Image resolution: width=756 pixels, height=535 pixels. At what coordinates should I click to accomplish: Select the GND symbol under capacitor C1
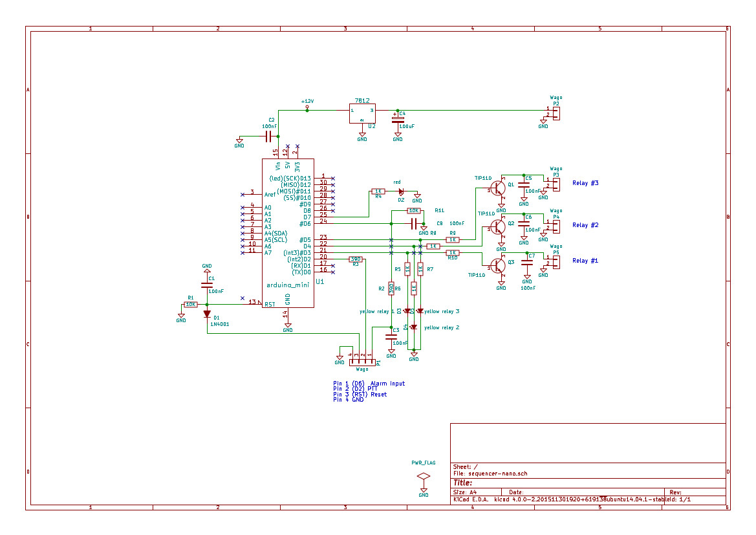tap(181, 315)
